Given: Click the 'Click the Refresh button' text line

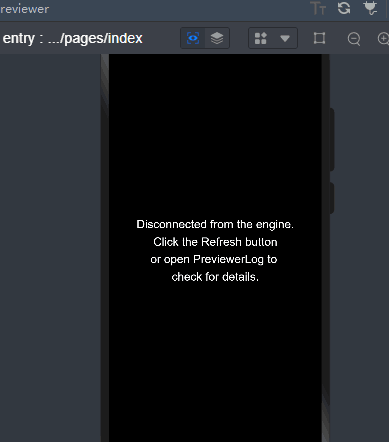Looking at the screenshot, I should (215, 242).
